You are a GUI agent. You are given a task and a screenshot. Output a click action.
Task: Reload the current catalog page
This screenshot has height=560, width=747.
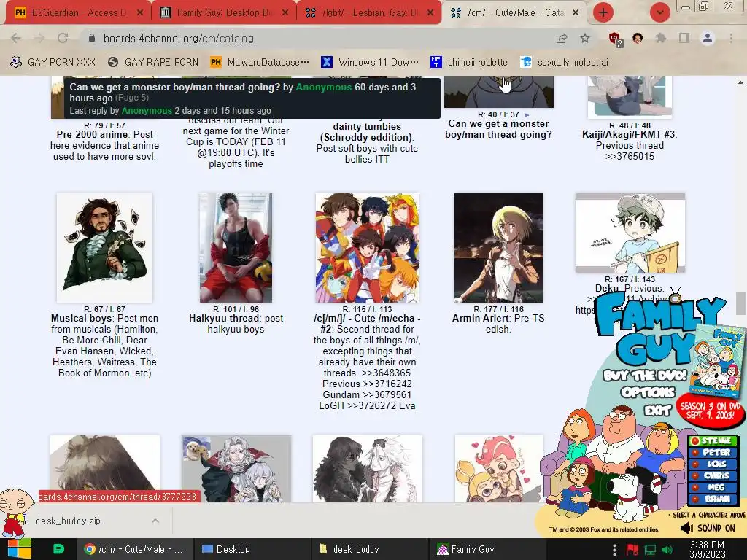point(63,38)
